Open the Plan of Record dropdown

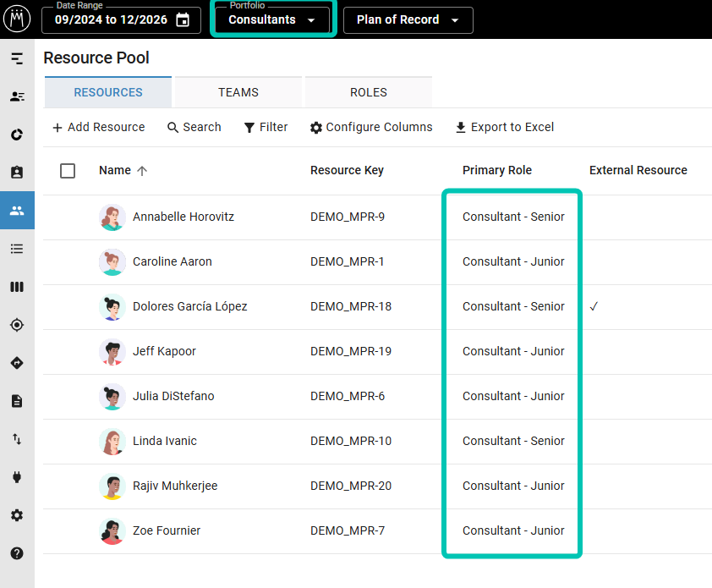click(x=408, y=20)
